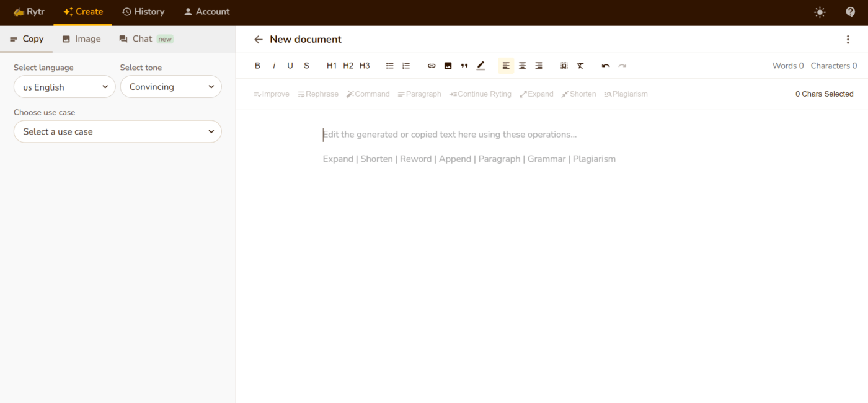Expand the Choose use case dropdown

click(118, 131)
